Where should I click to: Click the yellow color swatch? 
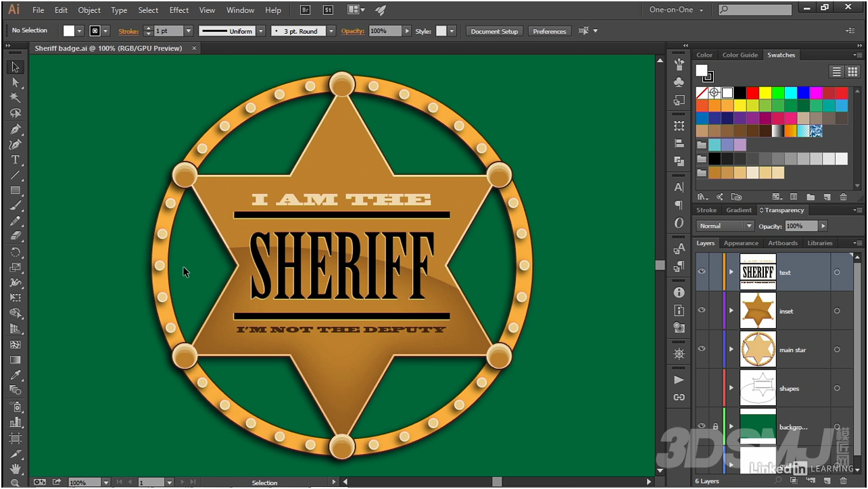[x=765, y=93]
